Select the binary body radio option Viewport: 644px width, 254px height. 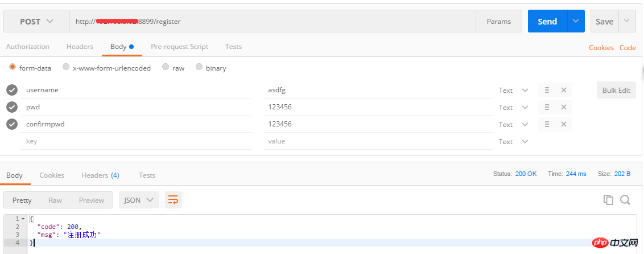tap(199, 67)
